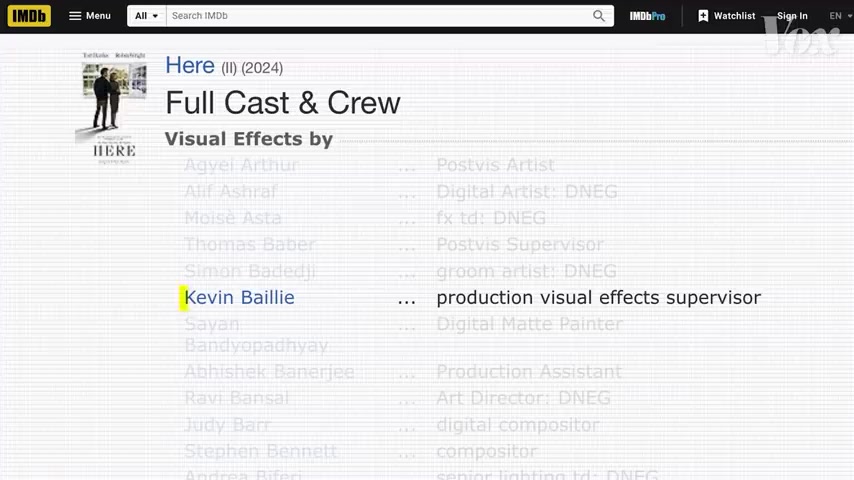Open Ravi Bansal's profile link
854x480 pixels.
(x=236, y=398)
